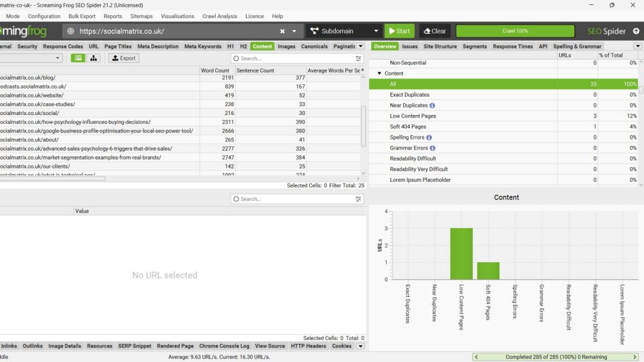Show more bottom tabs via overflow arrow
Image resolution: width=644 pixels, height=362 pixels.
pyautogui.click(x=360, y=346)
